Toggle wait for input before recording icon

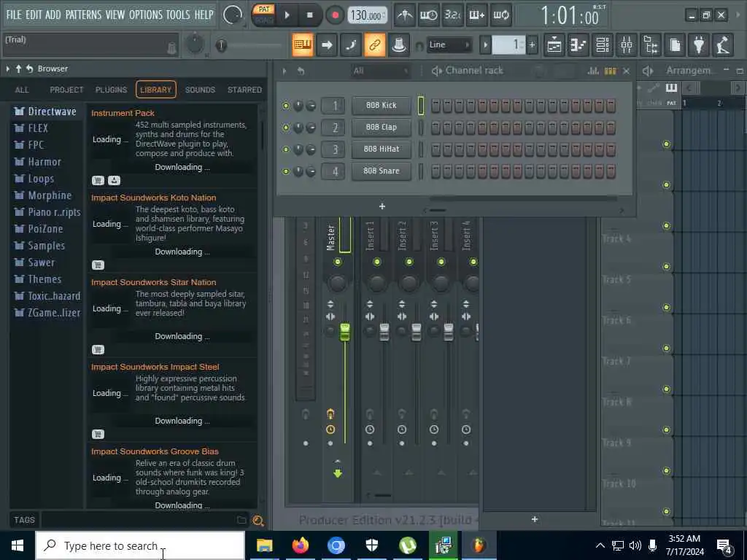[x=429, y=15]
